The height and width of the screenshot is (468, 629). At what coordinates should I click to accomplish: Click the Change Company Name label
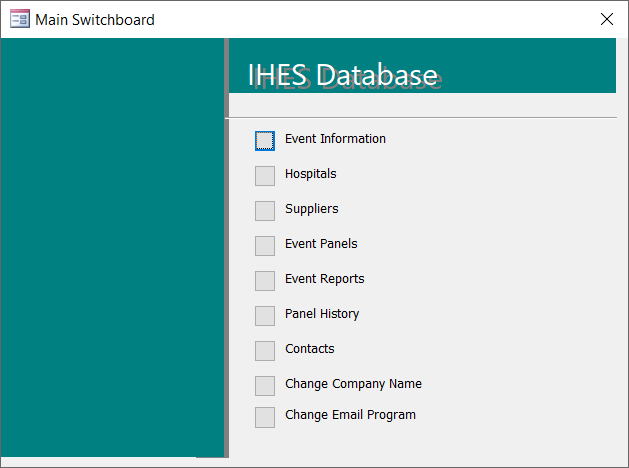point(353,384)
